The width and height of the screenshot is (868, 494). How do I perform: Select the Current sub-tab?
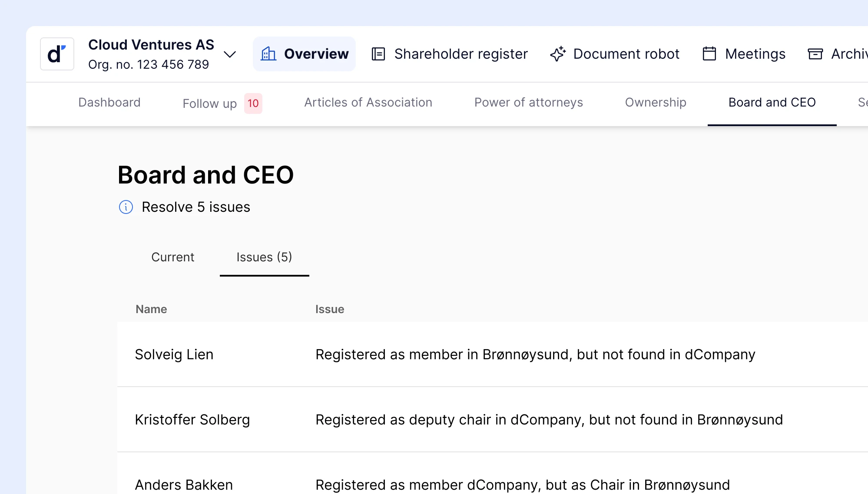[172, 257]
